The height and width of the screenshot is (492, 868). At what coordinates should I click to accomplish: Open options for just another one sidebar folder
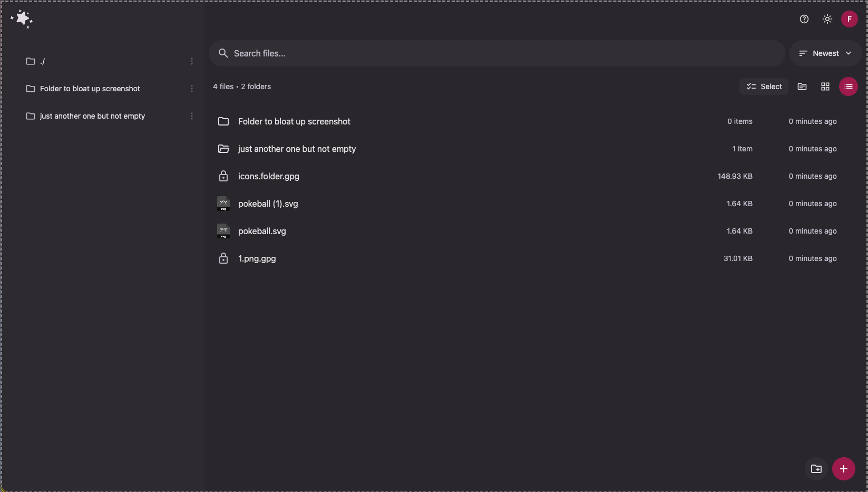[x=192, y=116]
